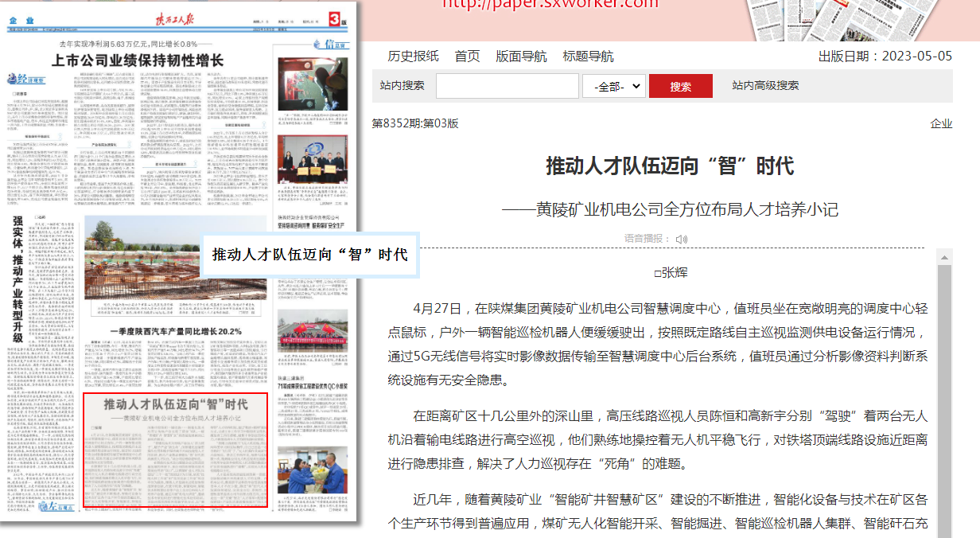This screenshot has height=538, width=980.
Task: Open the -全部- search scope dropdown
Action: tap(613, 86)
